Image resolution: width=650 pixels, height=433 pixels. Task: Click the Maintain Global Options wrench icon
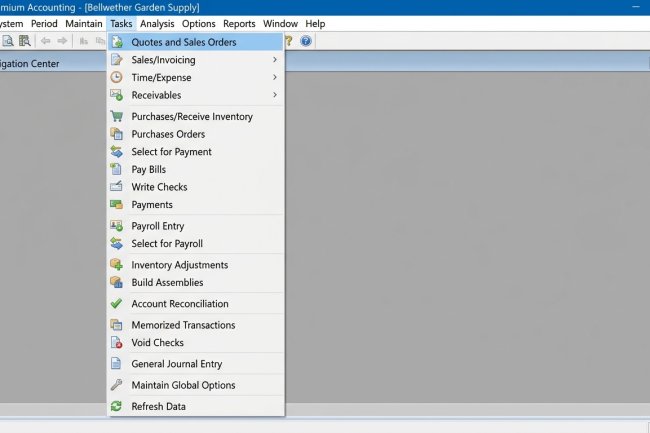[116, 385]
